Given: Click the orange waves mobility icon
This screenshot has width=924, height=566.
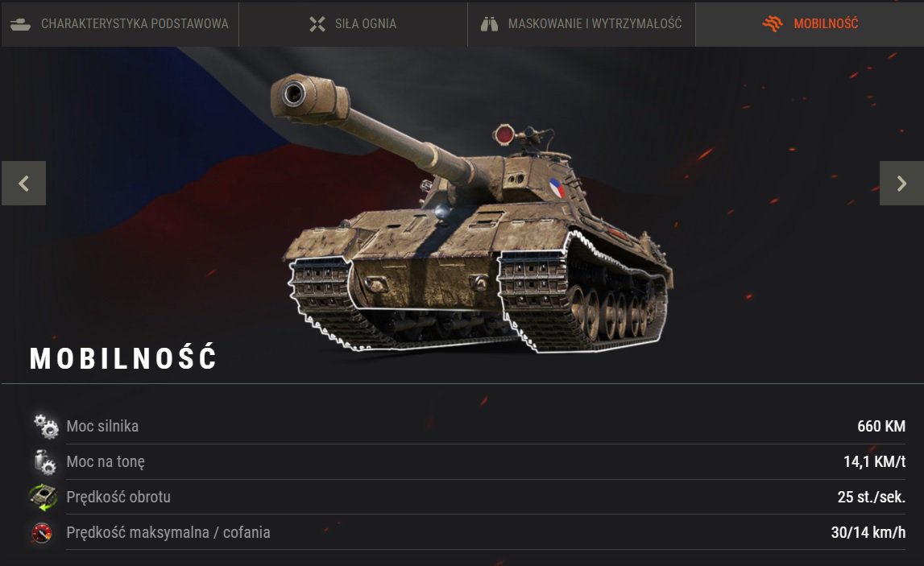Looking at the screenshot, I should pyautogui.click(x=773, y=23).
